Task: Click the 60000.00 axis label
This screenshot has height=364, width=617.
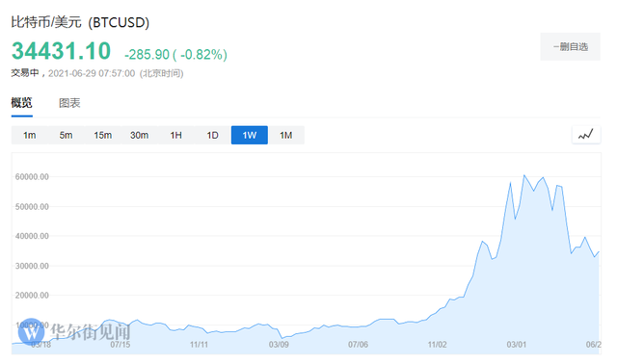Action: 32,177
